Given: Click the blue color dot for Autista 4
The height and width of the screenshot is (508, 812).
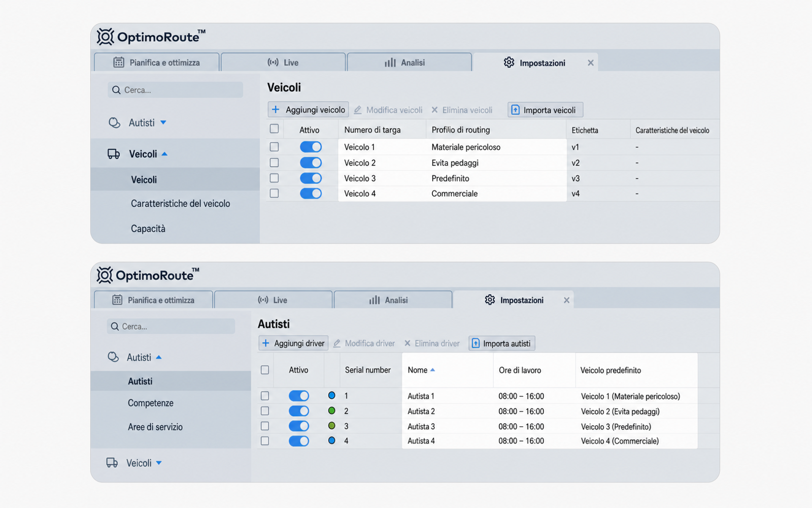Looking at the screenshot, I should click(332, 440).
